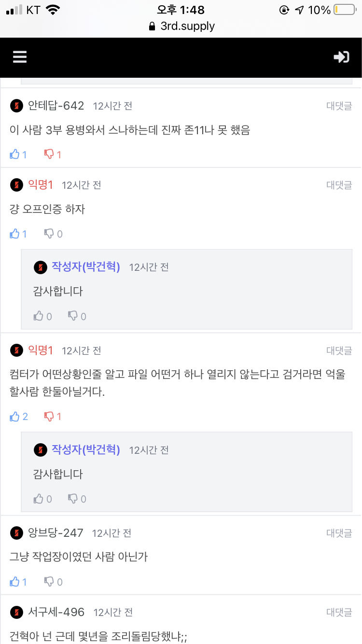Like the '걍 오프인증 하자' comment
Screen dimensions: 362x644
(15, 234)
